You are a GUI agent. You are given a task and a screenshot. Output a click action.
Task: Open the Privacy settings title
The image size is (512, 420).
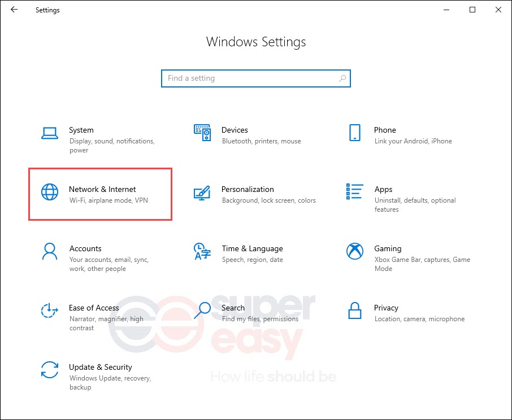point(386,308)
